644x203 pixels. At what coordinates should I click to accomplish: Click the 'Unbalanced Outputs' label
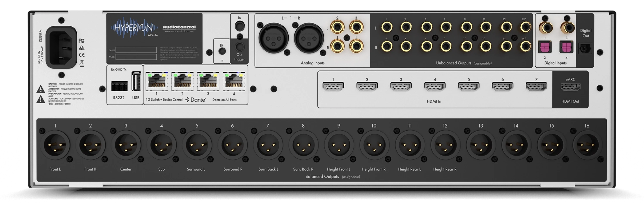[x=453, y=63]
